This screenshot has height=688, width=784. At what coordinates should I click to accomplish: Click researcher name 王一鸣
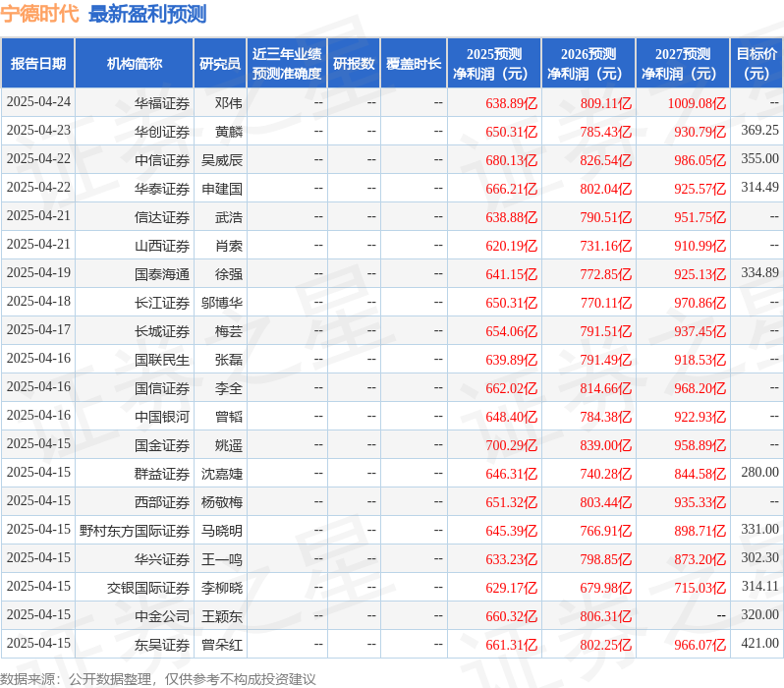pyautogui.click(x=222, y=559)
